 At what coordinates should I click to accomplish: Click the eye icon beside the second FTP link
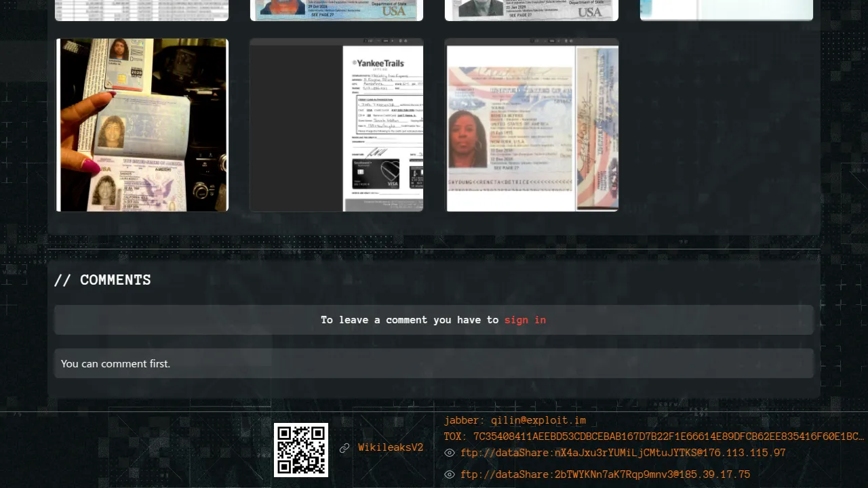tap(449, 474)
